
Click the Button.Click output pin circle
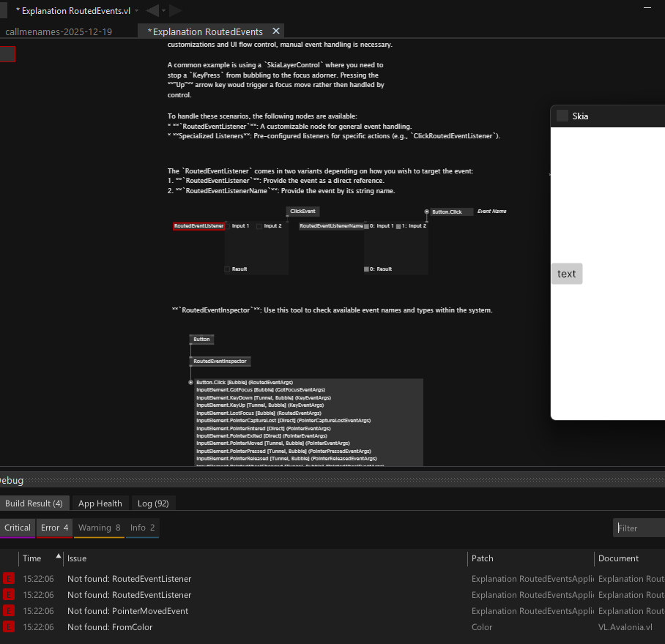pyautogui.click(x=427, y=211)
